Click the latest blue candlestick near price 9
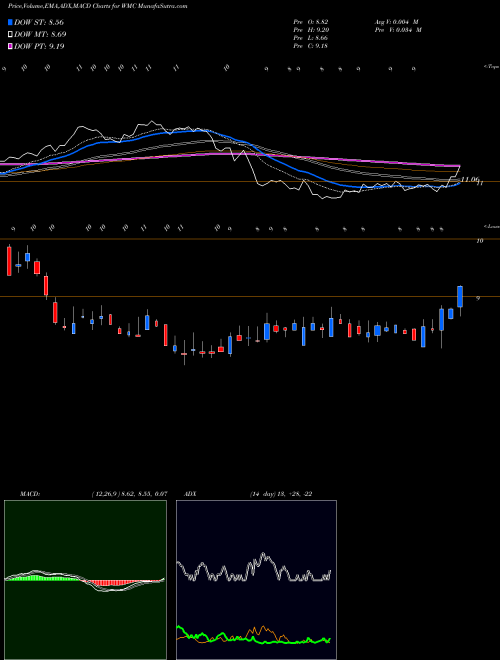500x660 pixels. pos(460,297)
